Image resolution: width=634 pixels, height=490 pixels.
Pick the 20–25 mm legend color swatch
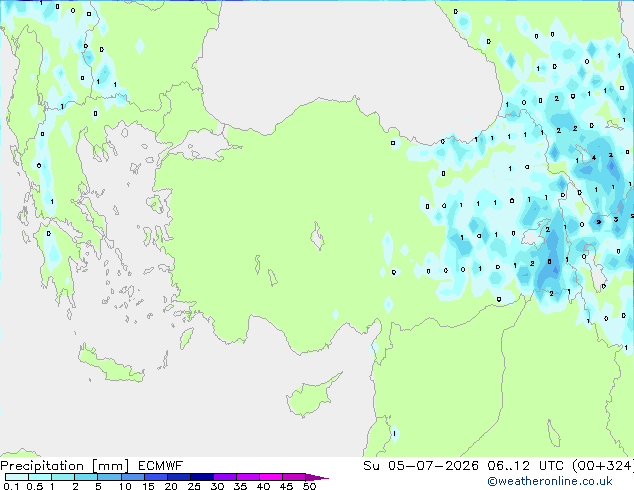click(179, 477)
